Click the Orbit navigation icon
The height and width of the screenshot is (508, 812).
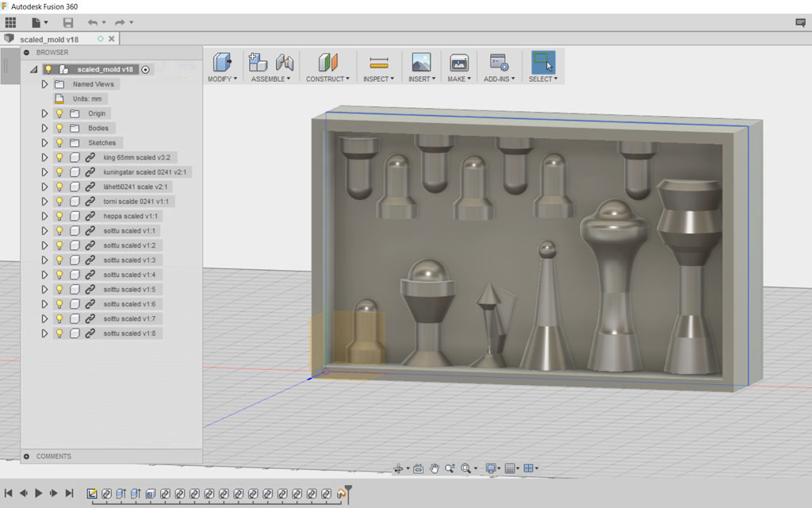398,468
